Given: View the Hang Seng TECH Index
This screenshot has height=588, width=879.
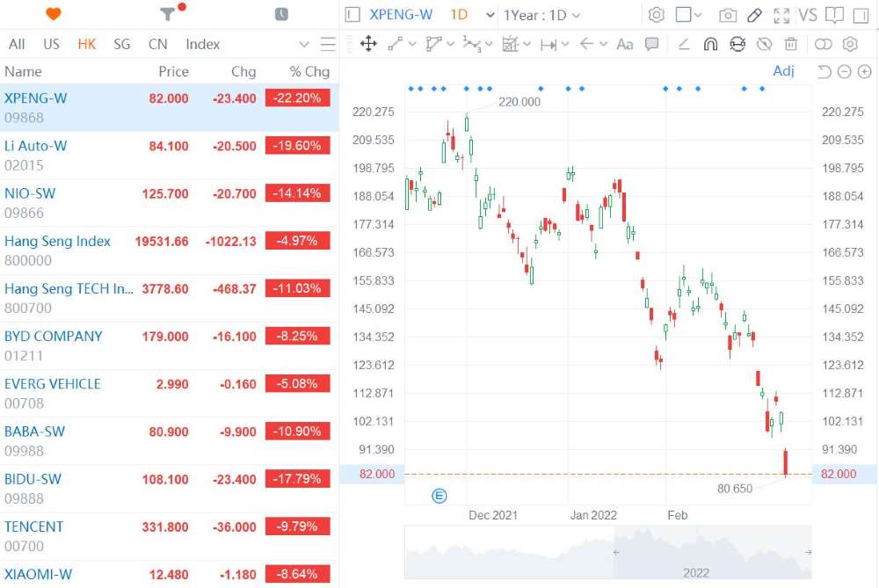Looking at the screenshot, I should pyautogui.click(x=69, y=289).
